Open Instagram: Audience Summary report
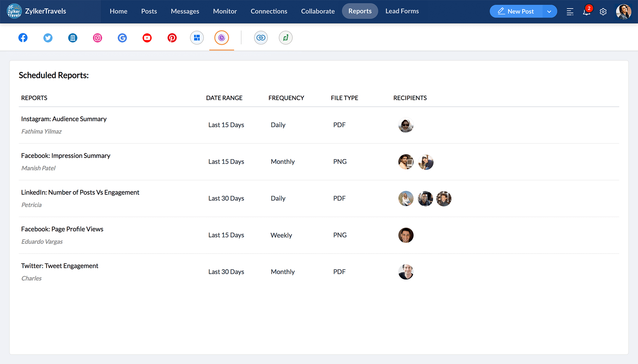The height and width of the screenshot is (364, 638). click(x=64, y=119)
